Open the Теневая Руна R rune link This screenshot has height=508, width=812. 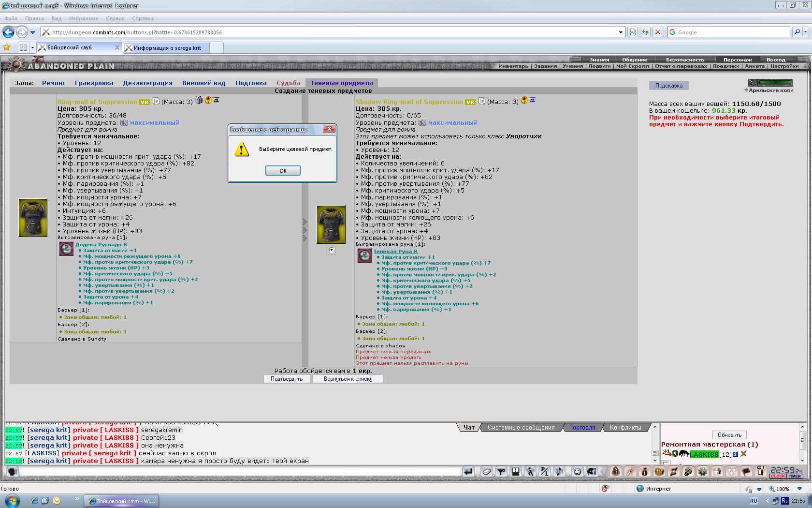[395, 251]
